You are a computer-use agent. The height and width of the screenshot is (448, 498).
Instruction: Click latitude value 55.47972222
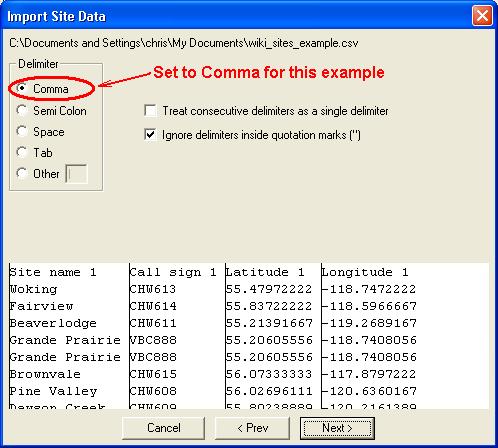(269, 289)
